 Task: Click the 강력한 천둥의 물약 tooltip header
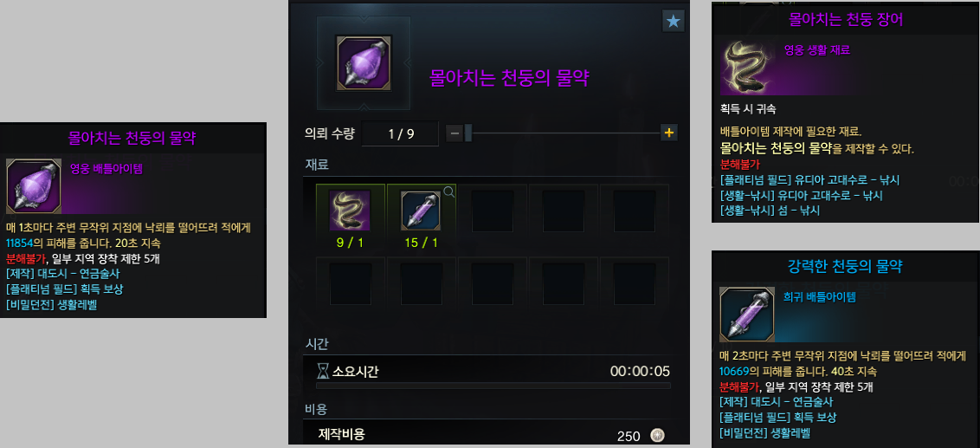pyautogui.click(x=846, y=266)
